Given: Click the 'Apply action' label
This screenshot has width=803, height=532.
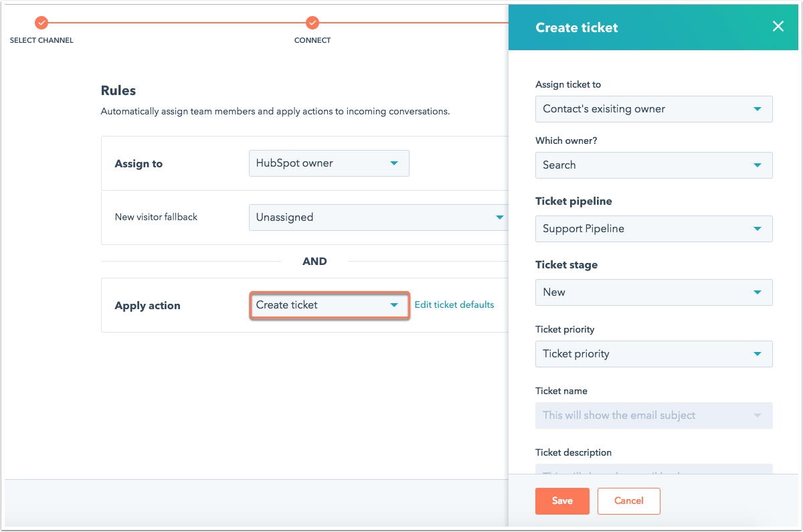Looking at the screenshot, I should point(147,306).
